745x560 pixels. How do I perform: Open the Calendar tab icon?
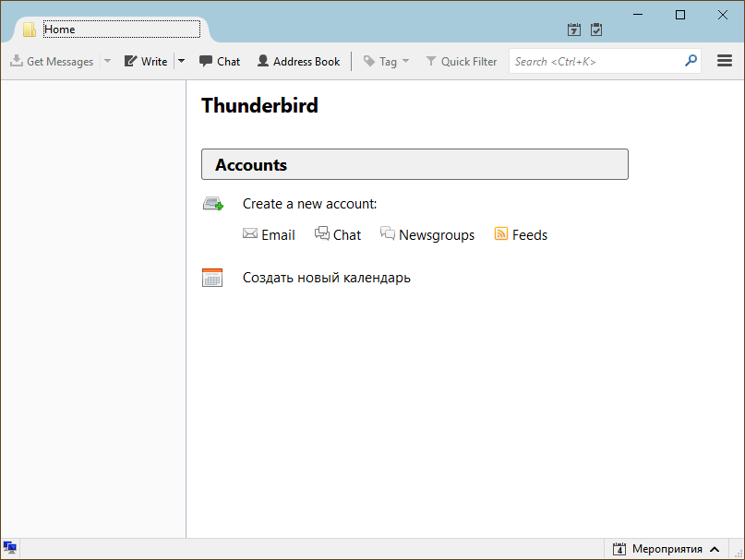[574, 30]
